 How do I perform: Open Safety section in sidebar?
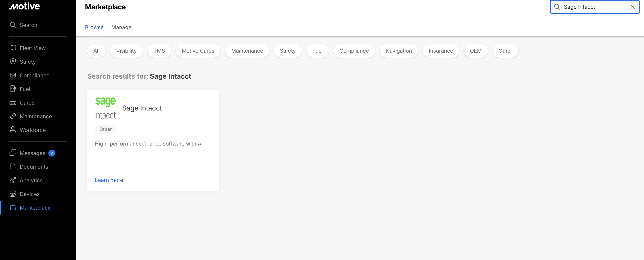coord(28,62)
